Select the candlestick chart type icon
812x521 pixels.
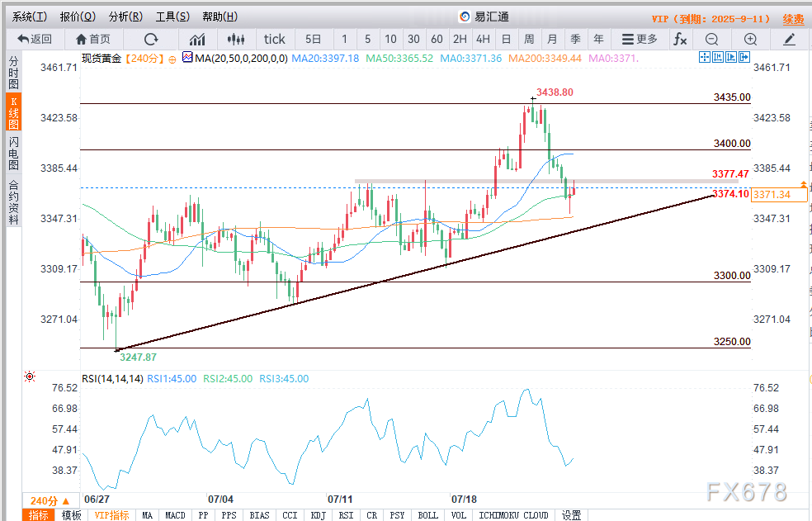point(237,39)
